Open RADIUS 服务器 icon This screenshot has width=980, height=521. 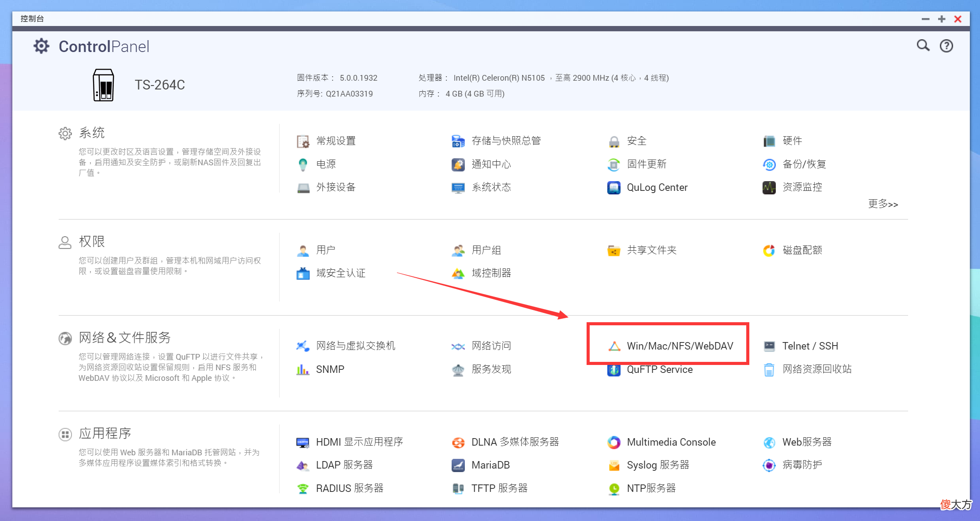pos(303,489)
